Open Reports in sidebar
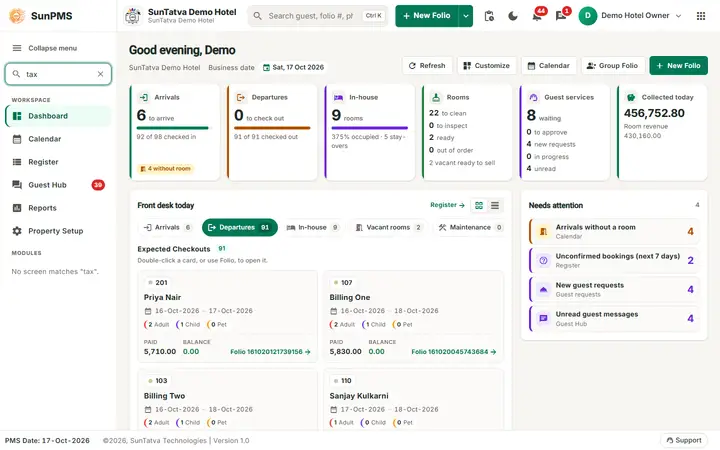Screen dimensions: 720x450 [x=58, y=208]
